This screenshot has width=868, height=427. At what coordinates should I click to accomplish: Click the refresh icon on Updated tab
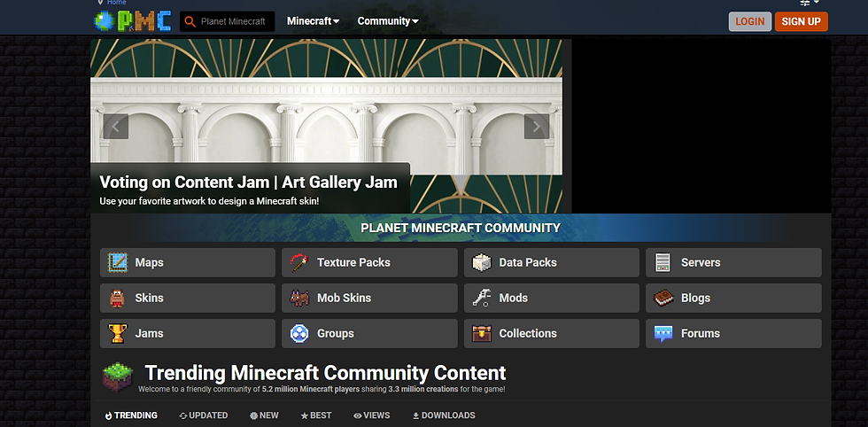coord(183,415)
